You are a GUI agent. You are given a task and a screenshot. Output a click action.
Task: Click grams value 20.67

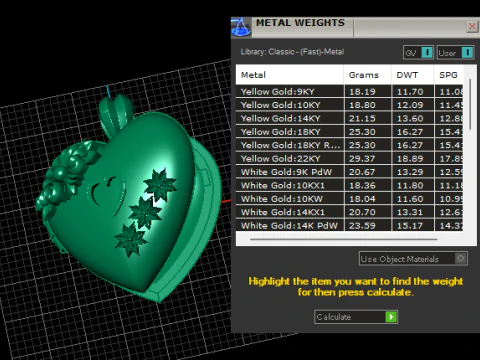[x=362, y=172]
